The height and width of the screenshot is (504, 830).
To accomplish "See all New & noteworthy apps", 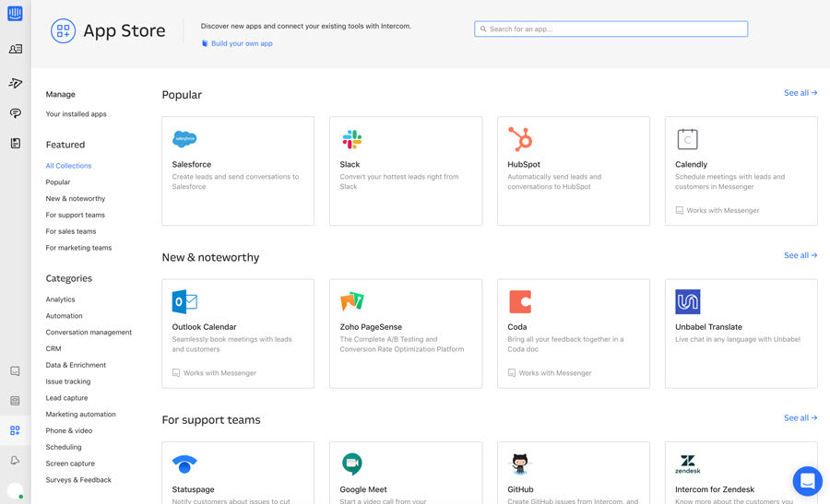I will 800,255.
